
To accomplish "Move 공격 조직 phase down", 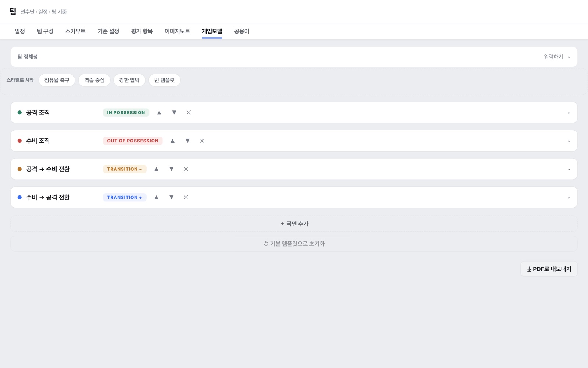I will coord(174,113).
